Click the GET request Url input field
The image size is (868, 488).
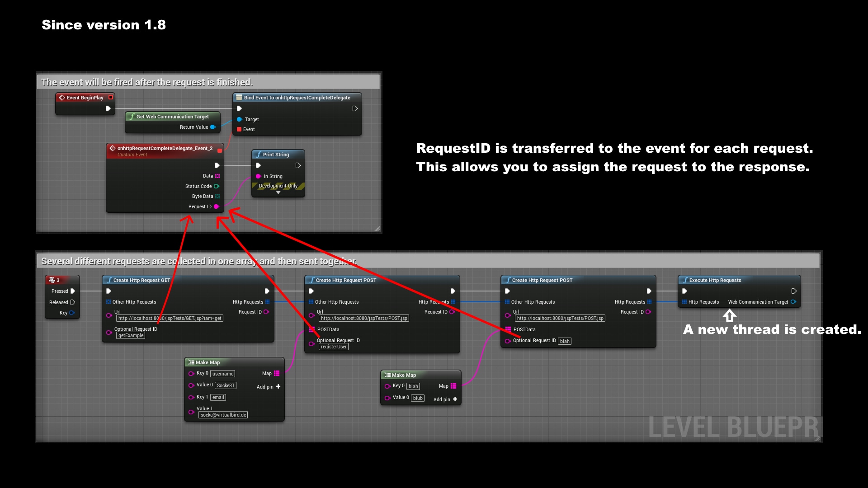point(170,318)
